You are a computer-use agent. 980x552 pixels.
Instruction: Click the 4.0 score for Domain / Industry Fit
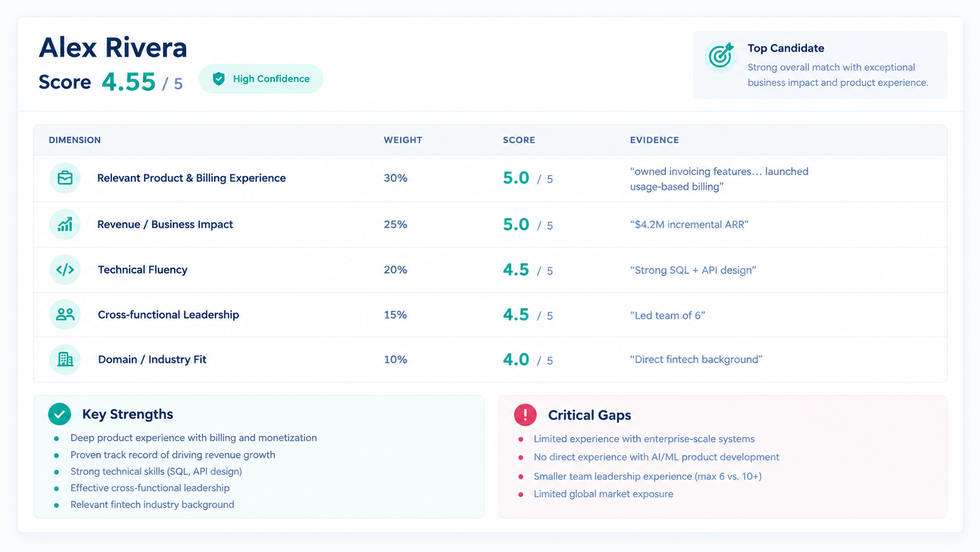pos(516,360)
